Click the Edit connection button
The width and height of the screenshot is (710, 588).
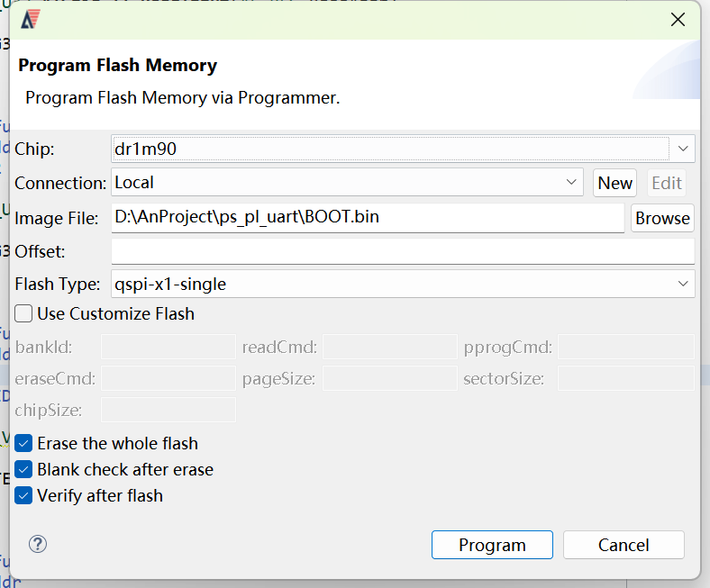click(667, 183)
